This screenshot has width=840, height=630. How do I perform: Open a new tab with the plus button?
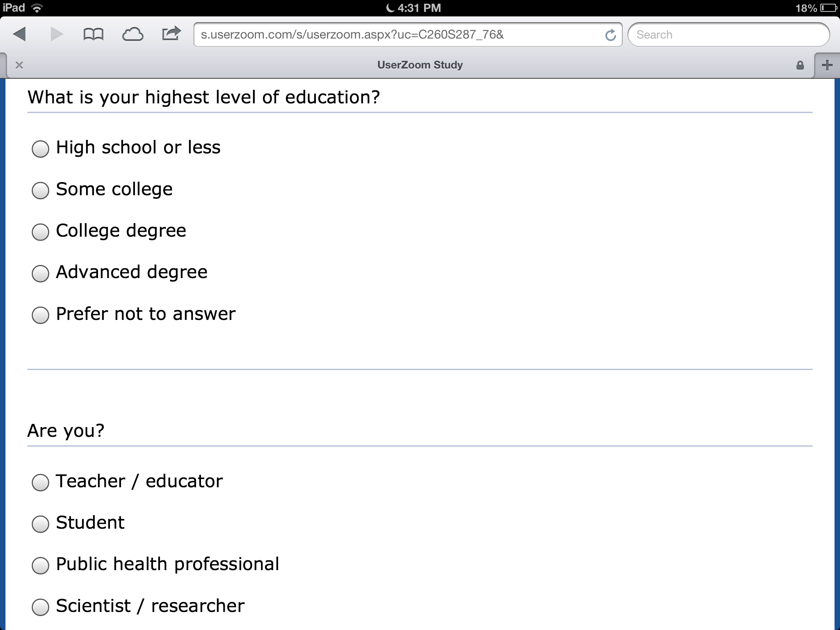coord(827,65)
